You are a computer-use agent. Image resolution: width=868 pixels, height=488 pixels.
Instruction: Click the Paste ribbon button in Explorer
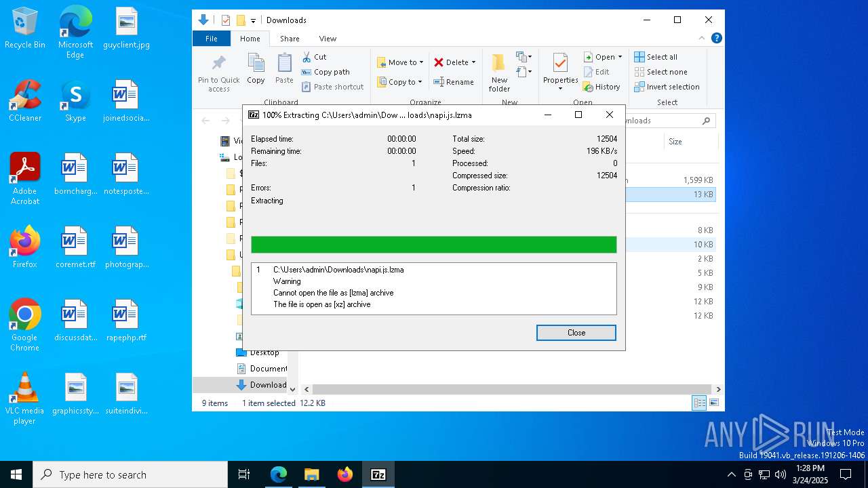[284, 69]
